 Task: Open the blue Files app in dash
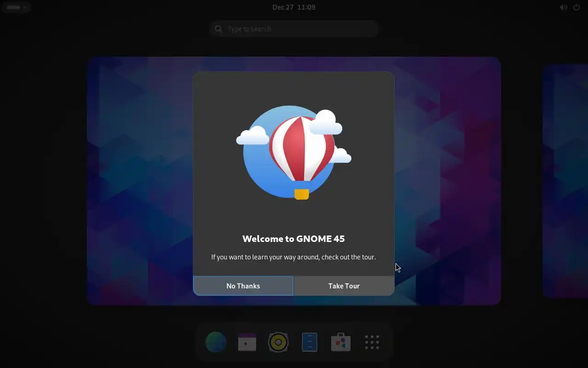pos(310,342)
